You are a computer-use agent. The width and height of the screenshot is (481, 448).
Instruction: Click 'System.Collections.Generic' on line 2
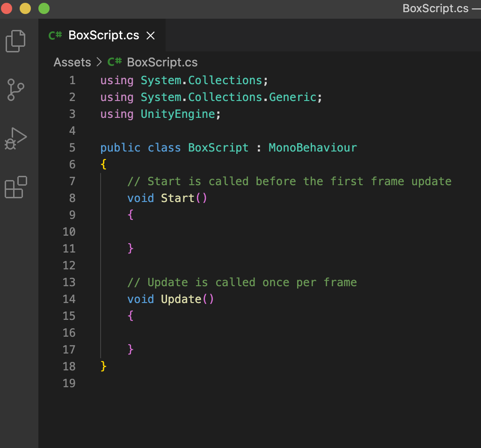coord(228,97)
